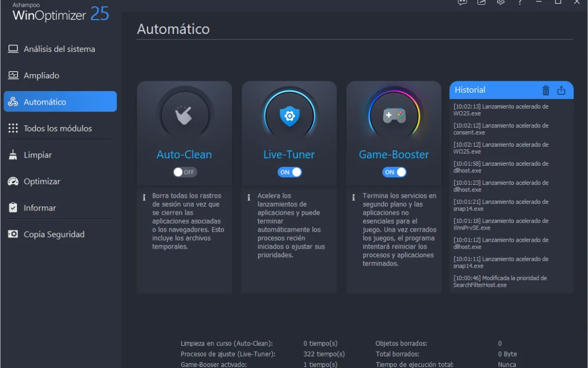Turn on the Auto-Clean switch

pyautogui.click(x=185, y=172)
